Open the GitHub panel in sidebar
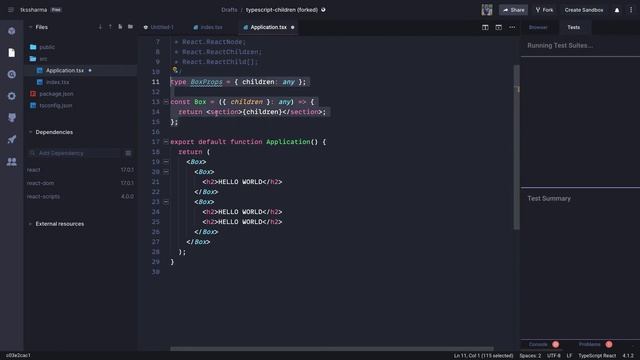The width and height of the screenshot is (640, 360). tap(12, 118)
